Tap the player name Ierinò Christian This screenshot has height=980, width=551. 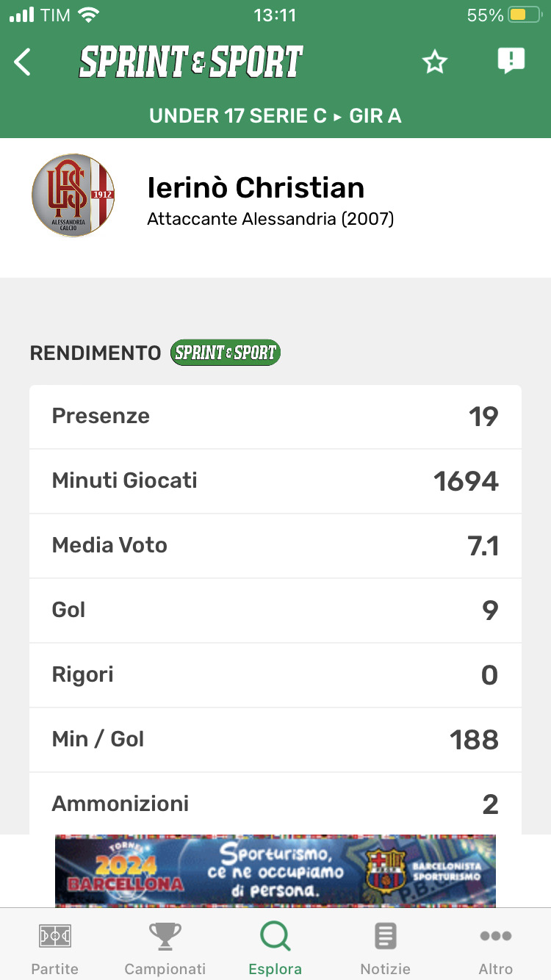tap(256, 188)
